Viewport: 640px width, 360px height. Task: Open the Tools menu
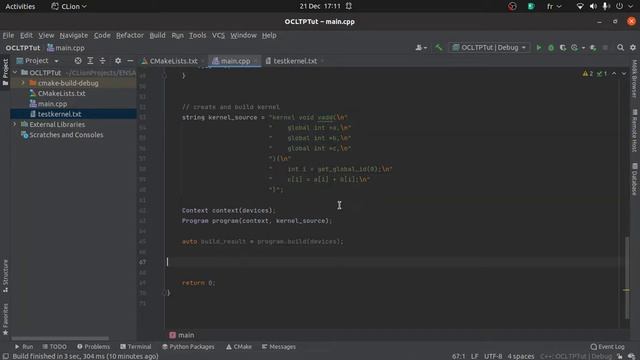coord(197,36)
